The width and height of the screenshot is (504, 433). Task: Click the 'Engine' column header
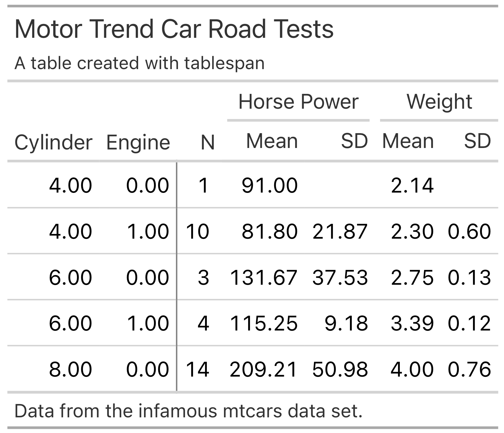click(138, 142)
